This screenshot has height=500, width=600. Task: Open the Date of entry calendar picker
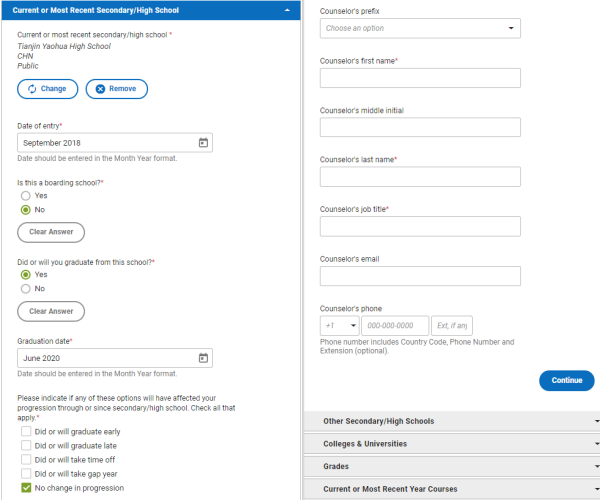point(203,143)
